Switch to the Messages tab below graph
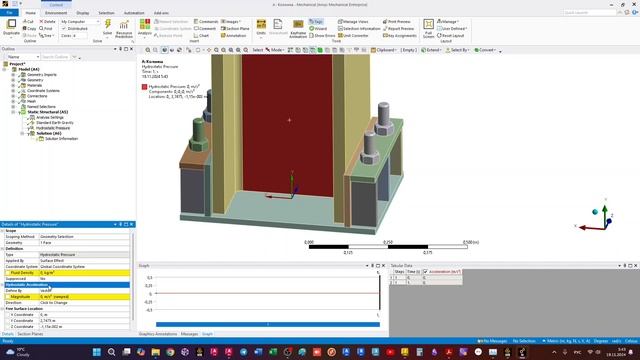The width and height of the screenshot is (640, 360). click(189, 334)
